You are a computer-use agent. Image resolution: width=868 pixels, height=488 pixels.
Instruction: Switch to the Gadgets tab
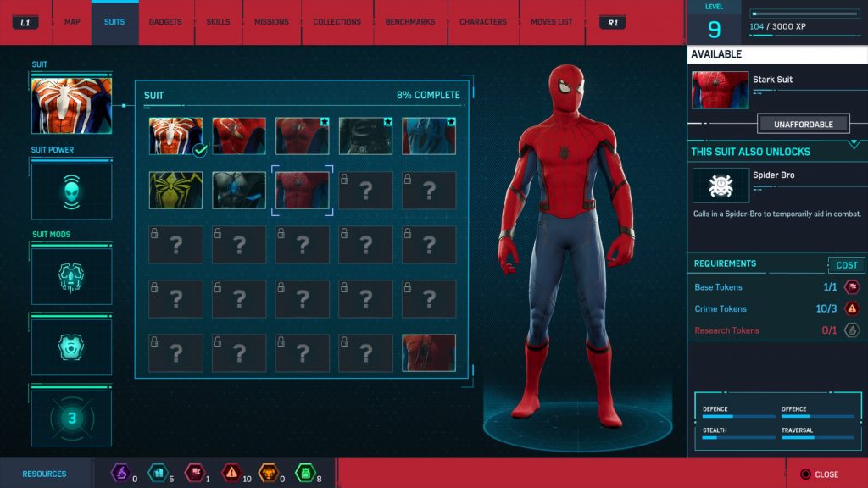165,22
